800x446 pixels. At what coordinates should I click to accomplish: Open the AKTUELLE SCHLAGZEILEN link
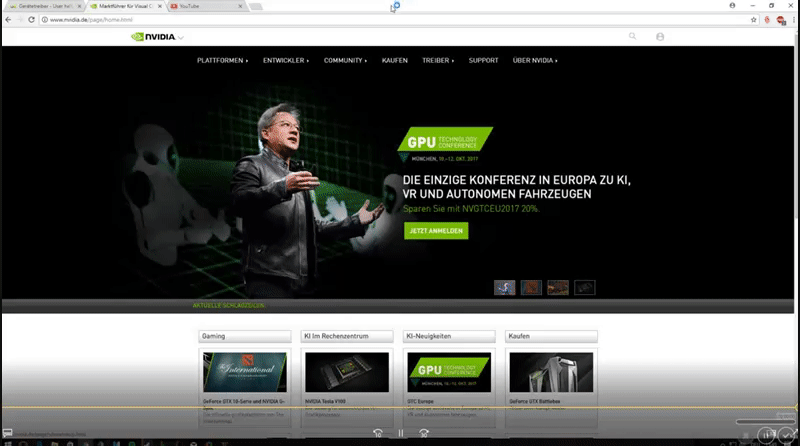pos(229,305)
